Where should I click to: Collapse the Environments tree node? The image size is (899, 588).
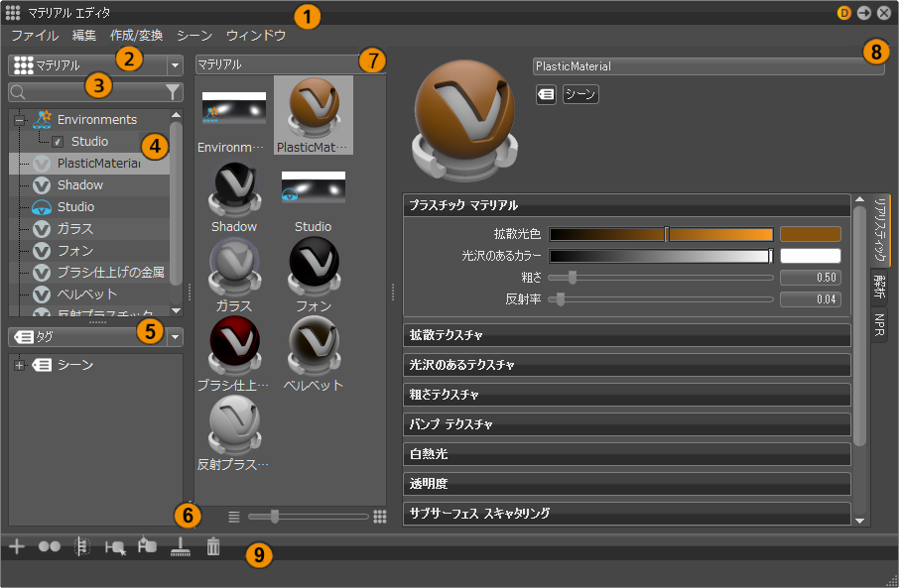[x=20, y=120]
